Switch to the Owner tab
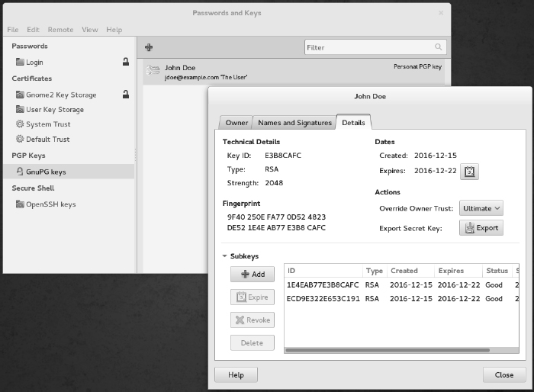Viewport: 534px width, 392px height. 236,123
